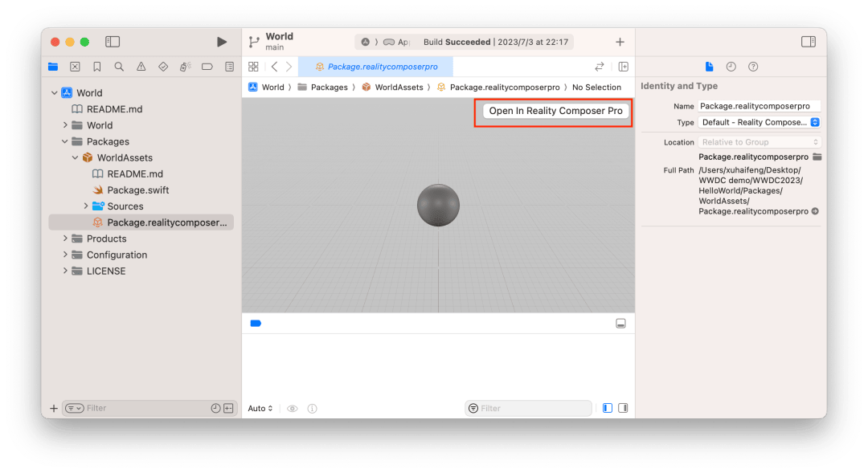Open the Bookmark navigator
This screenshot has width=868, height=473.
click(x=97, y=67)
